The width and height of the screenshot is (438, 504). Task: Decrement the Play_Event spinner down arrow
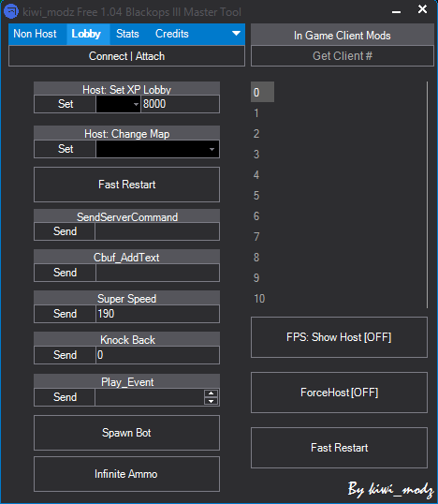coord(211,401)
